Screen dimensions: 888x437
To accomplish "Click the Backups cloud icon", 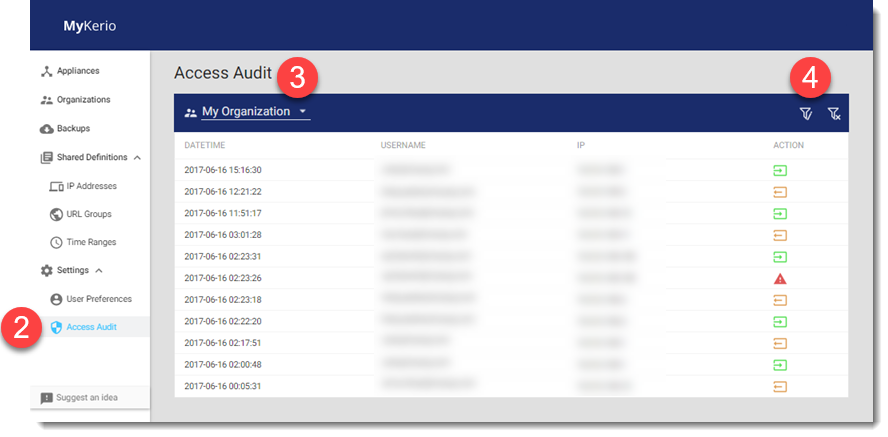I will coord(46,129).
